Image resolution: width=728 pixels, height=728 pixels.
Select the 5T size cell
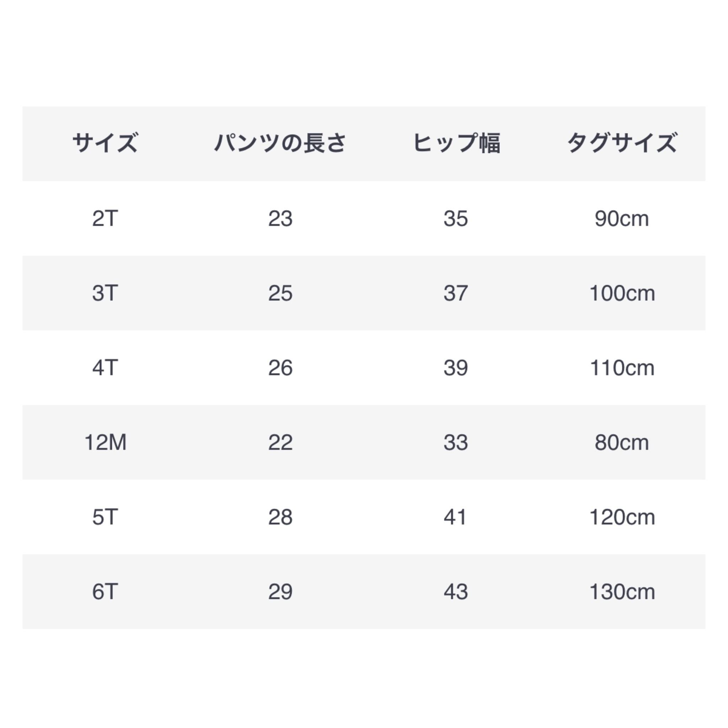105,517
